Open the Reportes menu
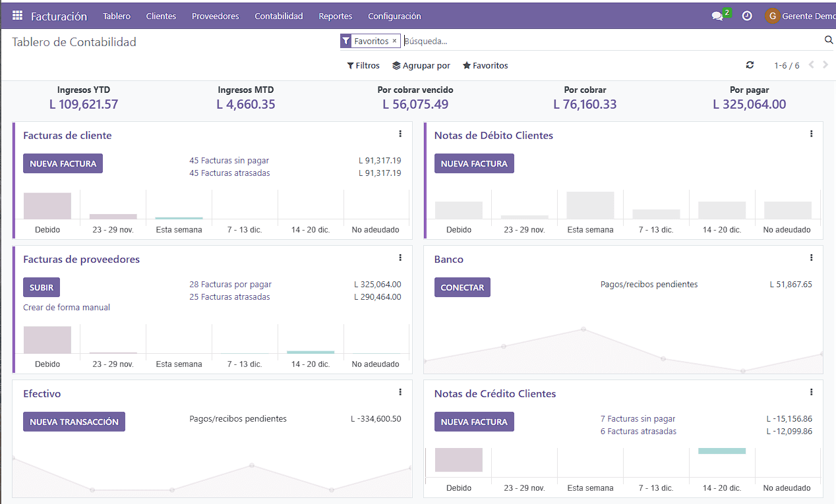The height and width of the screenshot is (504, 836). pos(335,16)
